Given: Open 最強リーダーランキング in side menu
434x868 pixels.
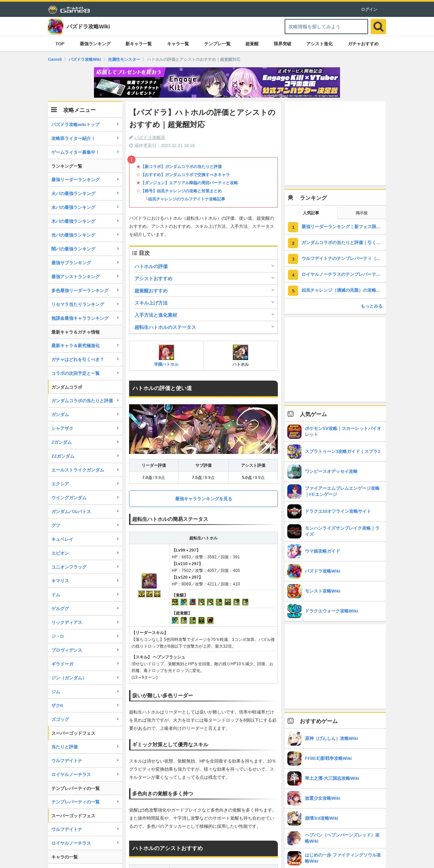Looking at the screenshot, I should coord(85,179).
